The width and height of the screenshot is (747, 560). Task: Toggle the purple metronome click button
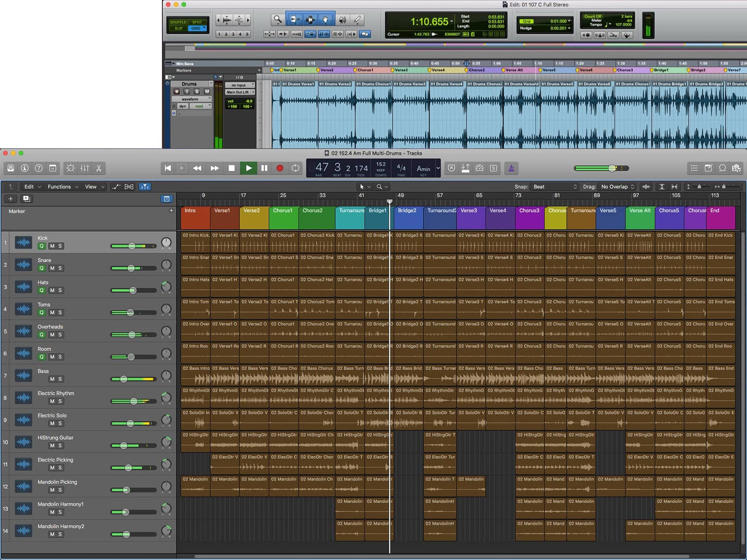click(511, 168)
